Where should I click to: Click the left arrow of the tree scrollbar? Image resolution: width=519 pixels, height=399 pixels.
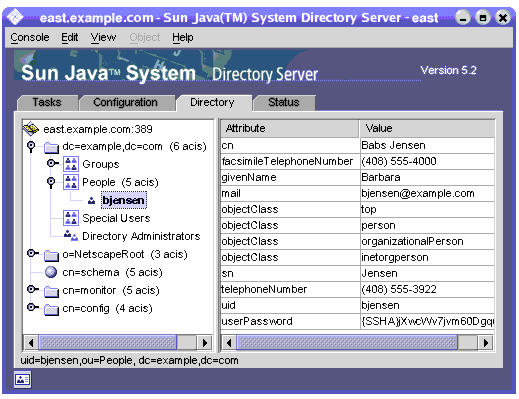coord(31,343)
